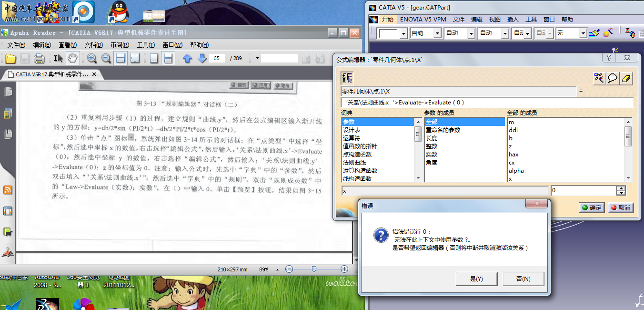Click the search box in reader toolbar
The height and width of the screenshot is (310, 644).
coord(280,58)
